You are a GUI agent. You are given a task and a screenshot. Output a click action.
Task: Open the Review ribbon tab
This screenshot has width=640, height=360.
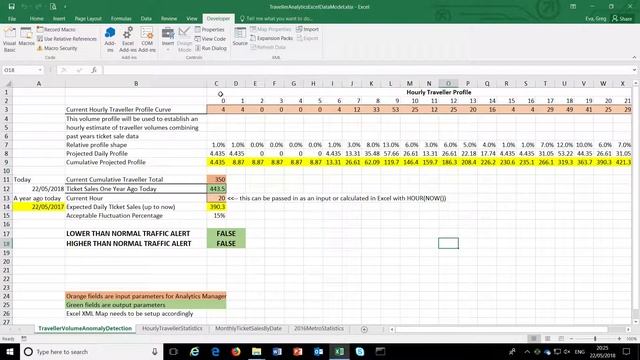point(169,18)
